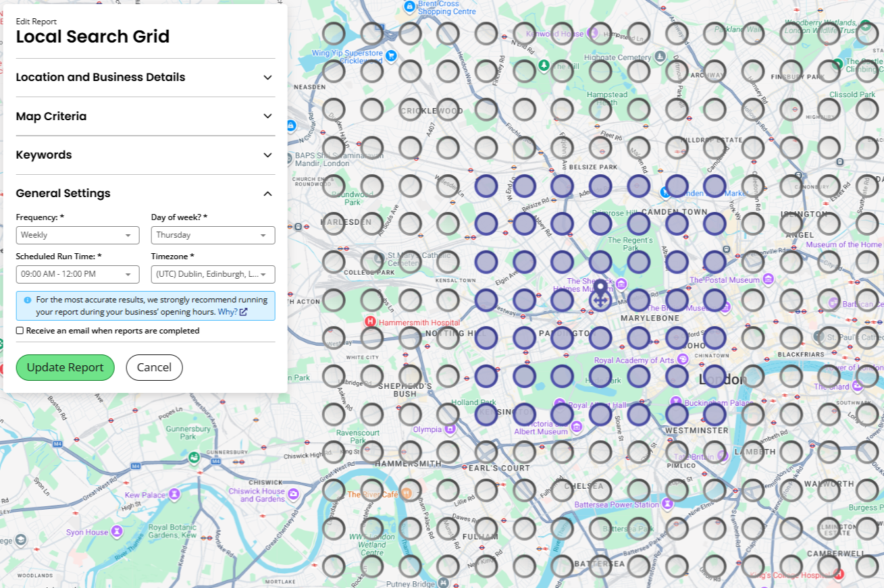Click King's College Hospital marker
This screenshot has height=588, width=884.
click(839, 575)
